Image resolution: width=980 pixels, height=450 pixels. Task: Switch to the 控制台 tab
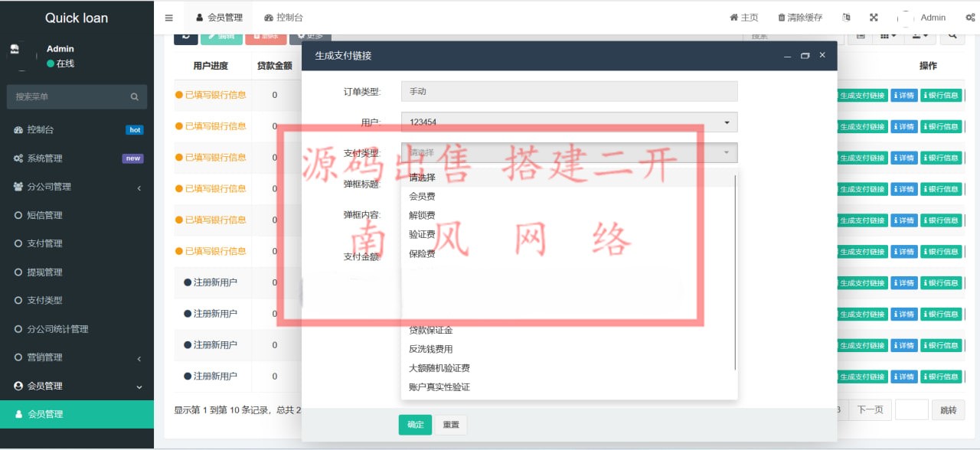[x=283, y=18]
